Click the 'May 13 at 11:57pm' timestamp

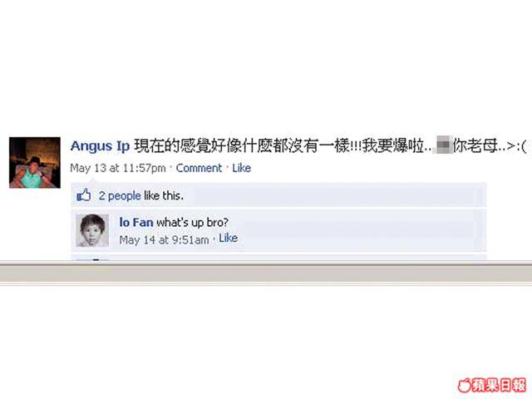coord(118,168)
